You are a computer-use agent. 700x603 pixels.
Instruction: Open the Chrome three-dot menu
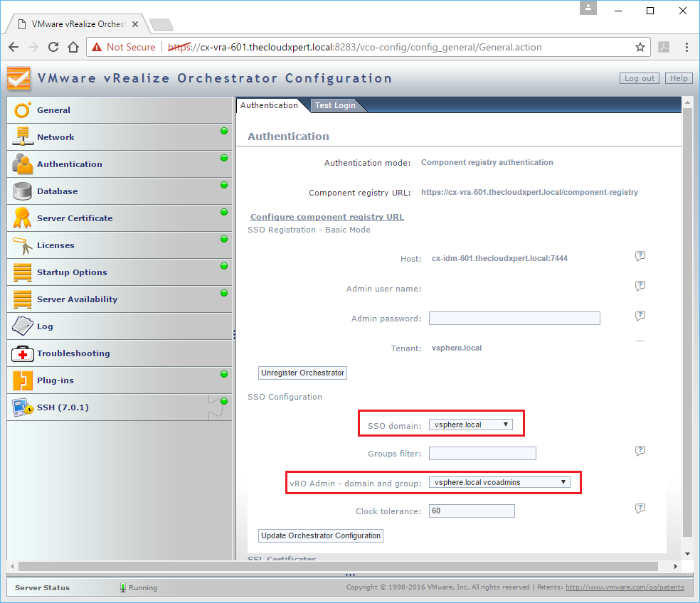(x=686, y=48)
